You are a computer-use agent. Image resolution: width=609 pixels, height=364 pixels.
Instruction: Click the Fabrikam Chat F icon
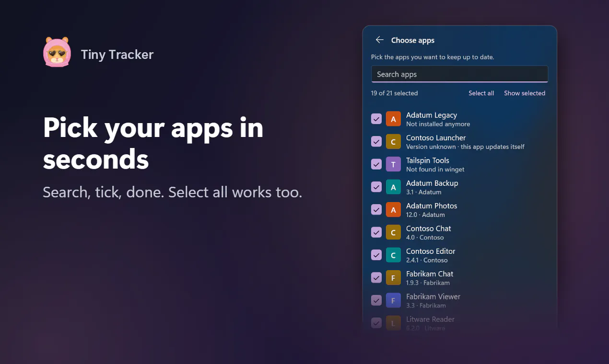(x=393, y=278)
